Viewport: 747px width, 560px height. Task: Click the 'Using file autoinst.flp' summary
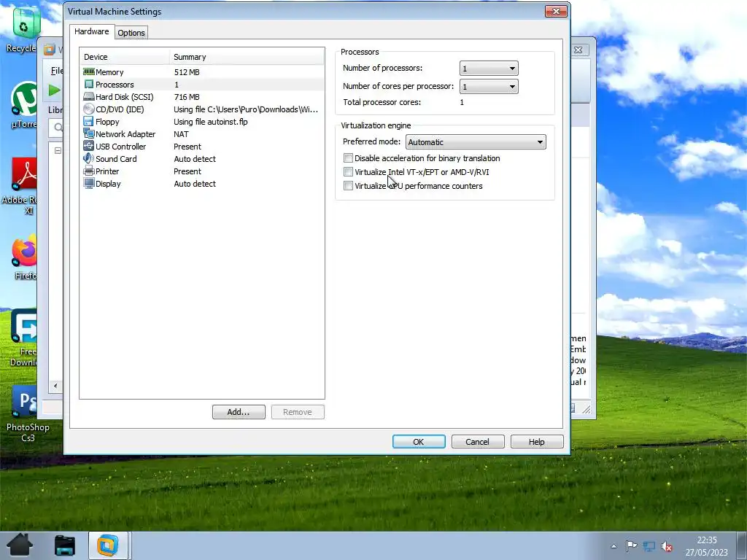[211, 122]
